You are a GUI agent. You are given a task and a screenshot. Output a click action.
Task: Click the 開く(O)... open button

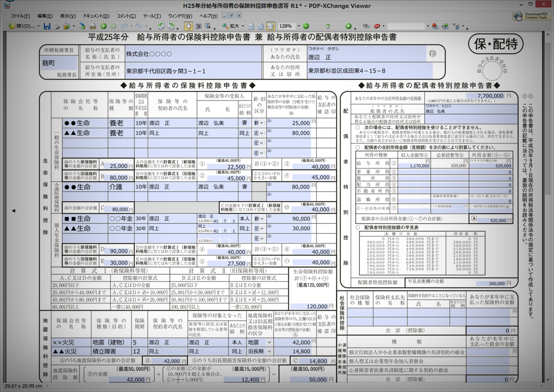22,26
